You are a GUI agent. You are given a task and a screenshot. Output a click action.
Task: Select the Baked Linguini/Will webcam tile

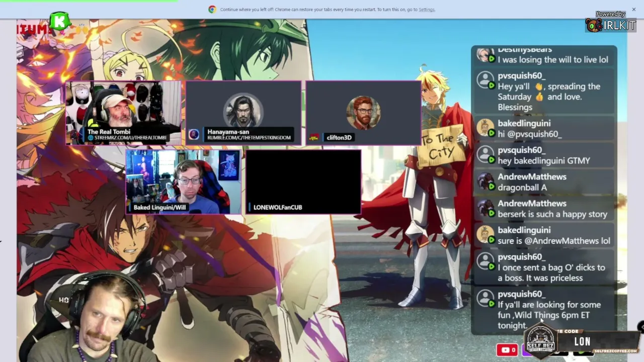pyautogui.click(x=183, y=182)
